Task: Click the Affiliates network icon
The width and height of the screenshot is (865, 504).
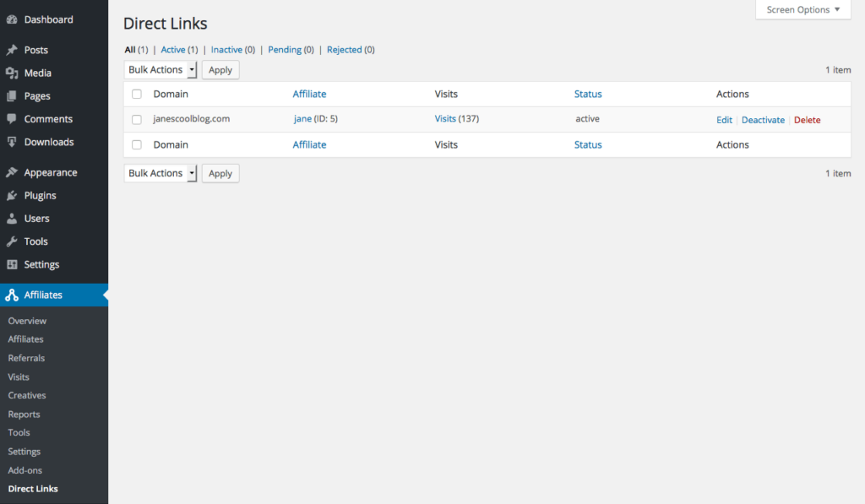Action: [x=12, y=295]
